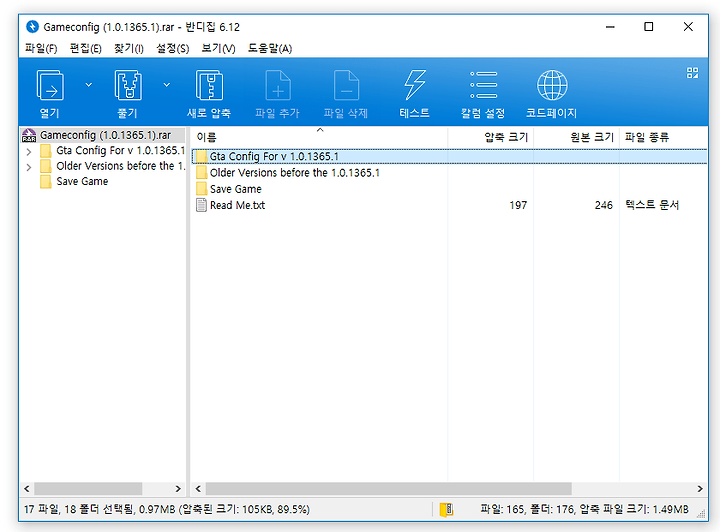Select Read Me.txt in file list
This screenshot has height=532, width=720.
237,206
